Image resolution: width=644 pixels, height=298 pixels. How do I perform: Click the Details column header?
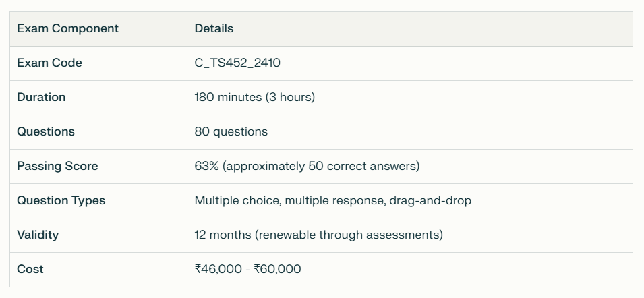tap(214, 28)
